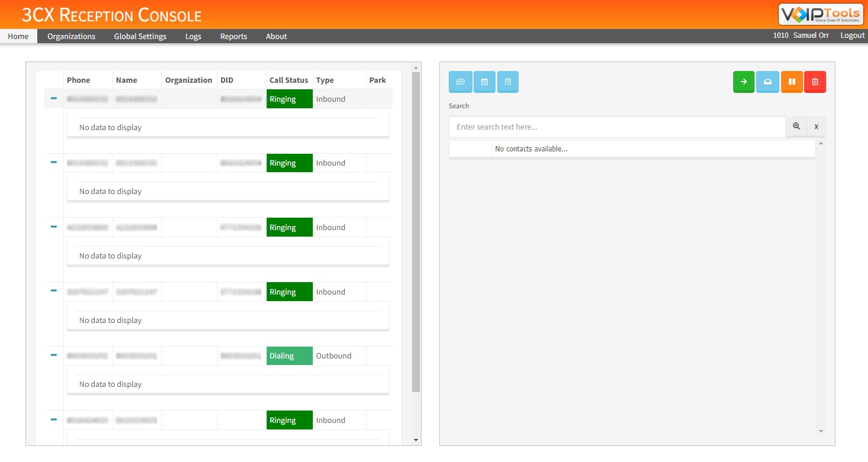The image size is (868, 462).
Task: Open Global Settings
Action: pos(140,36)
